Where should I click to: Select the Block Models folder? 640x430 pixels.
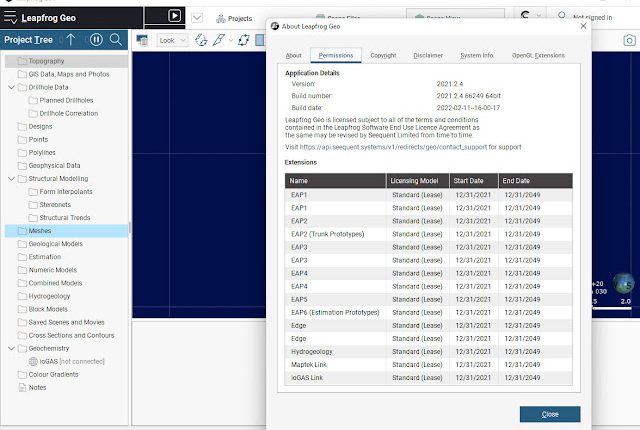(43, 309)
